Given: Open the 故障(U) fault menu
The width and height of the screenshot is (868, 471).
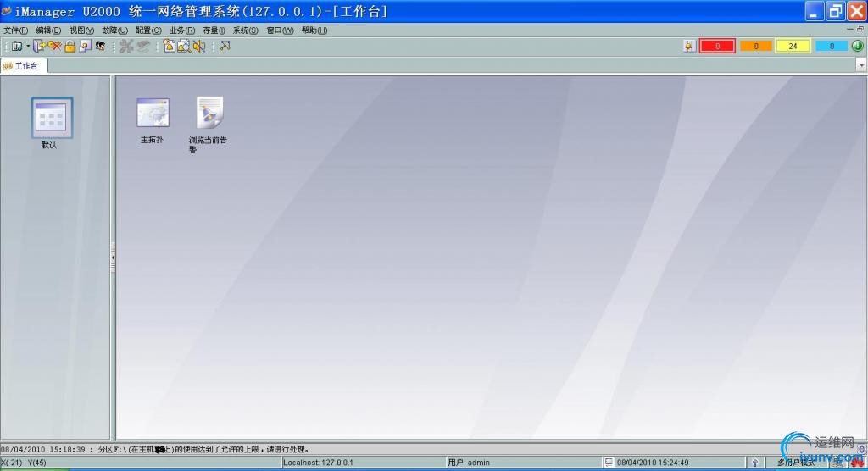Looking at the screenshot, I should pyautogui.click(x=114, y=30).
